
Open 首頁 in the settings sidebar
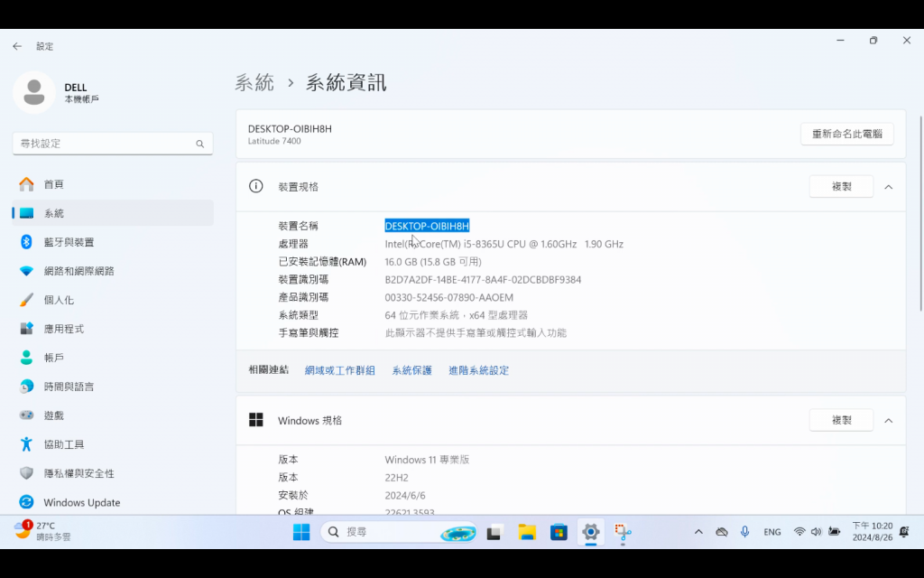[x=113, y=184]
